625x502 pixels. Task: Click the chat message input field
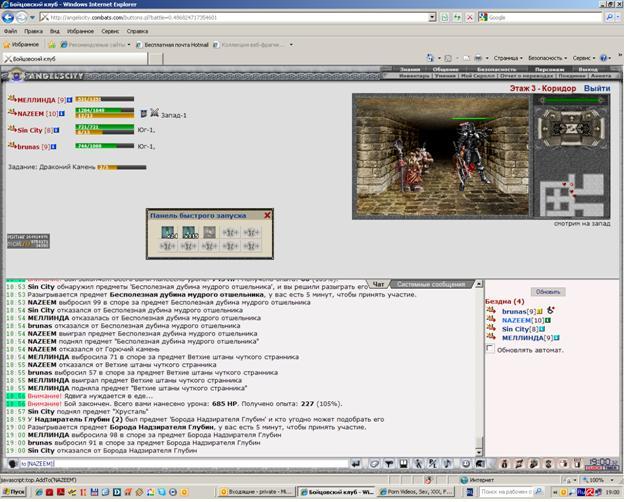click(x=183, y=464)
